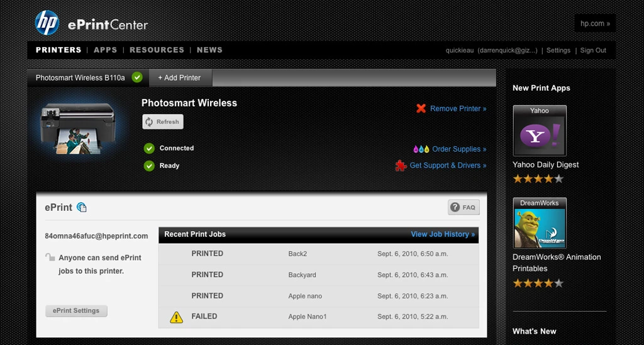644x345 pixels.
Task: Click the yellow warning triangle on failed job
Action: click(176, 317)
